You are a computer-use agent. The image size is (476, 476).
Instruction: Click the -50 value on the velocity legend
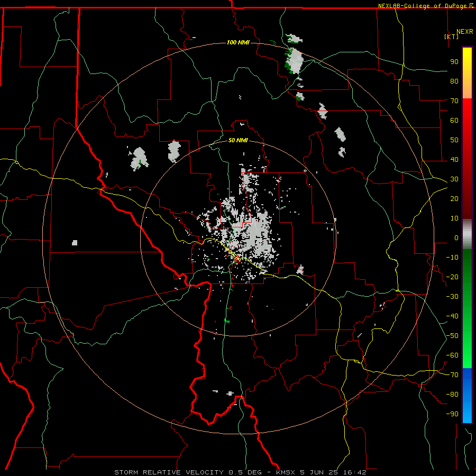(x=452, y=336)
